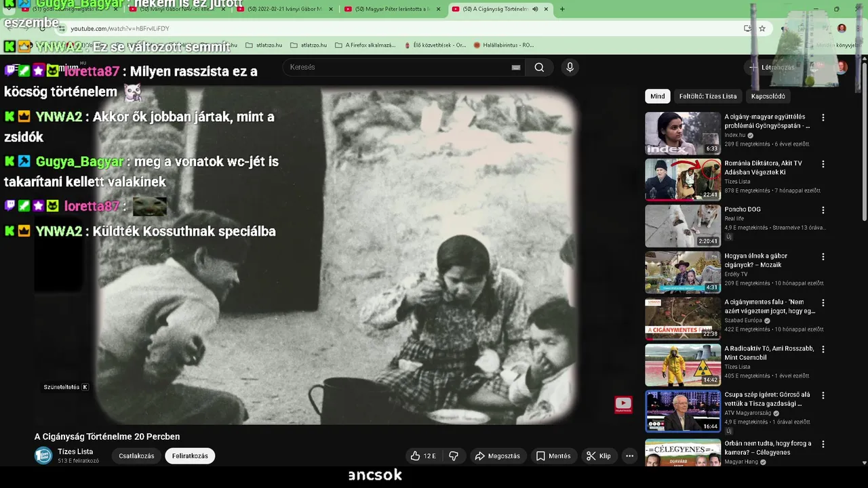Open Románia Diktátora video thumbnail
Screen dimensions: 868x488
click(x=683, y=180)
